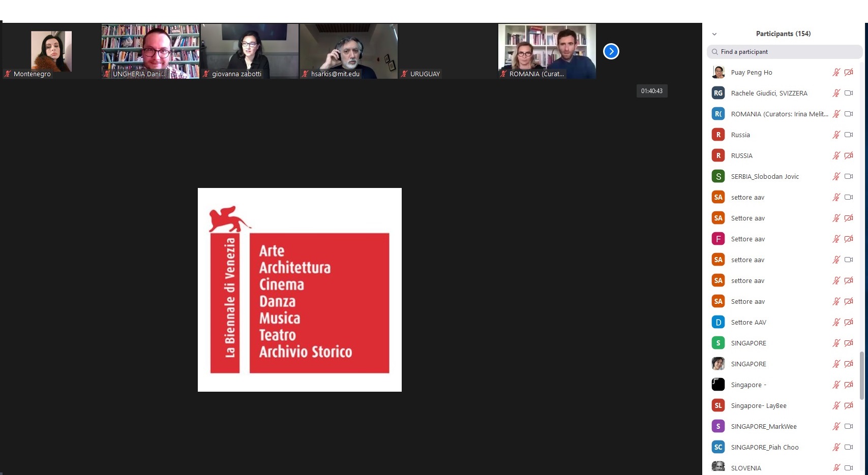Screen dimensions: 868x475
Task: Show next video tiles with blue arrow
Action: pyautogui.click(x=611, y=51)
